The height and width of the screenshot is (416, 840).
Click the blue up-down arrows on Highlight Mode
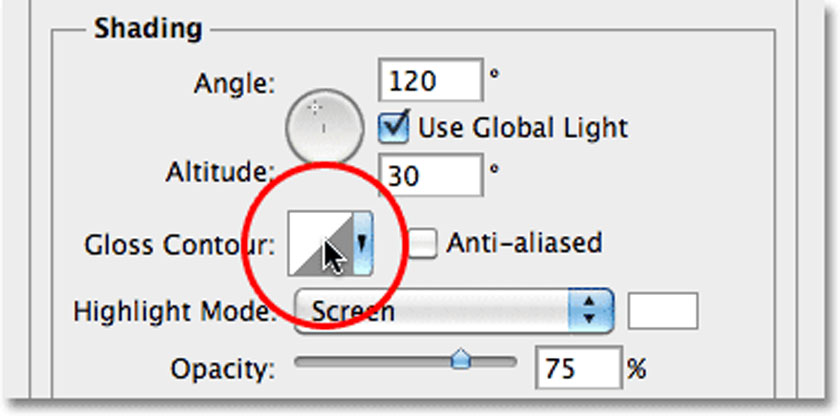pyautogui.click(x=590, y=311)
